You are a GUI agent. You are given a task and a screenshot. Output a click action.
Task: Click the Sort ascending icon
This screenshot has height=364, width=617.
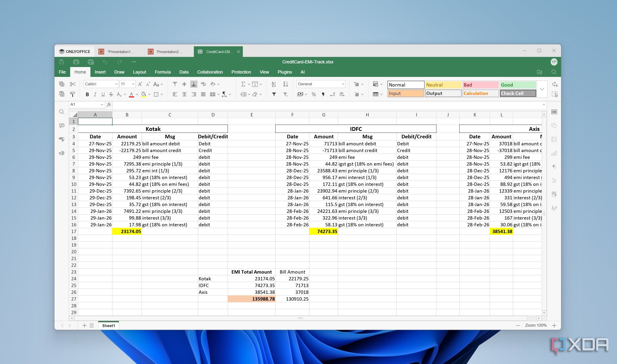pos(274,84)
